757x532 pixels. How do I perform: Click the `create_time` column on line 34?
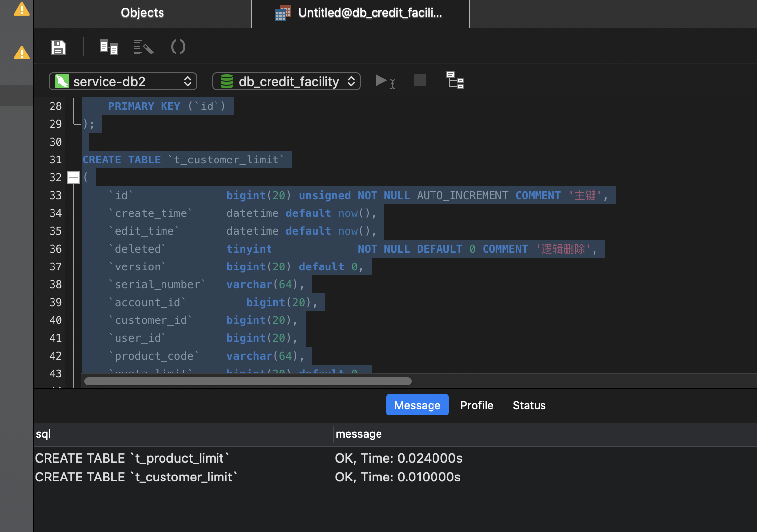pyautogui.click(x=151, y=213)
